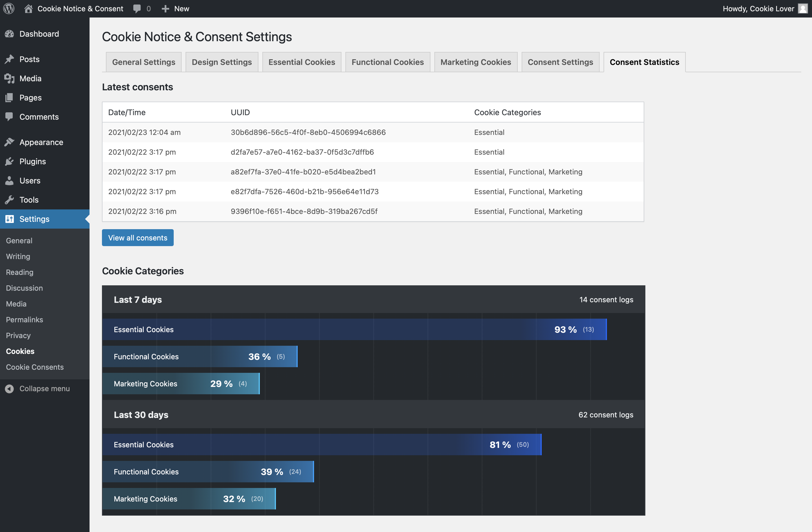
Task: Switch to the General Settings tab
Action: (144, 62)
